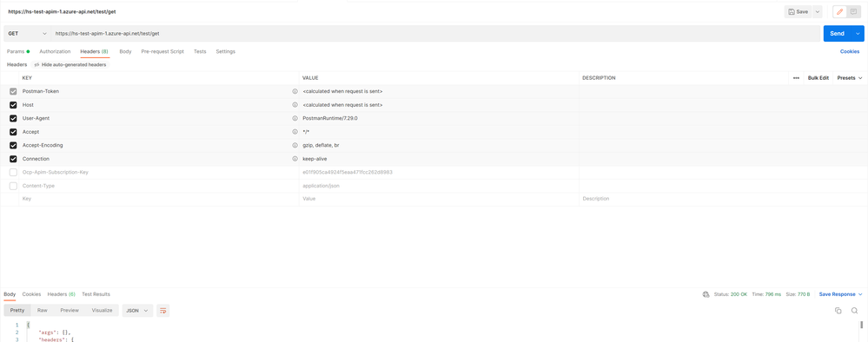Uncheck the Accept header checkbox

(x=13, y=132)
